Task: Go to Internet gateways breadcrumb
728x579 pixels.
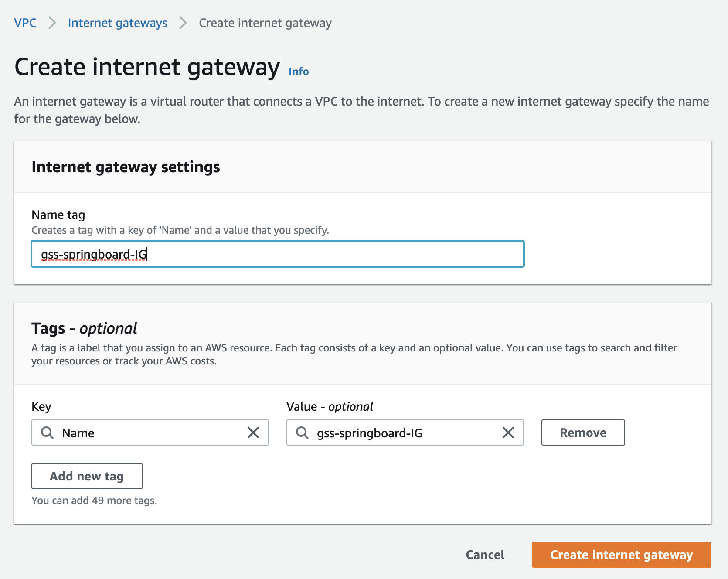Action: coord(118,23)
